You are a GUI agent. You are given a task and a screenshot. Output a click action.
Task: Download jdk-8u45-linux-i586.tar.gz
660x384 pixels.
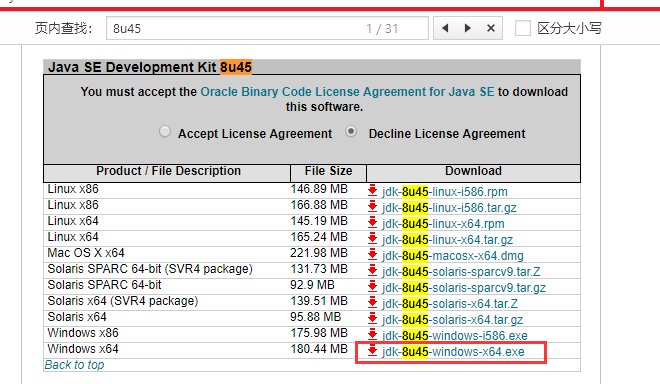pos(449,208)
